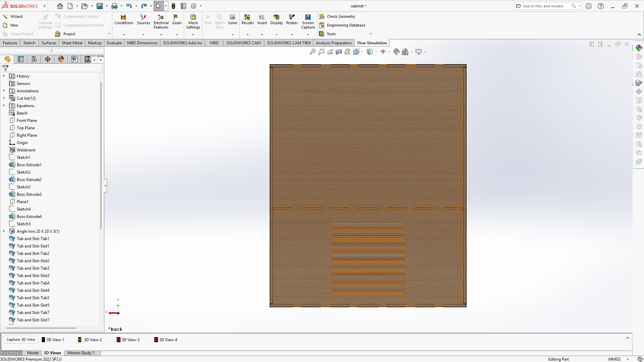644x362 pixels.
Task: Expand the Cut list(12) node
Action: tap(4, 98)
